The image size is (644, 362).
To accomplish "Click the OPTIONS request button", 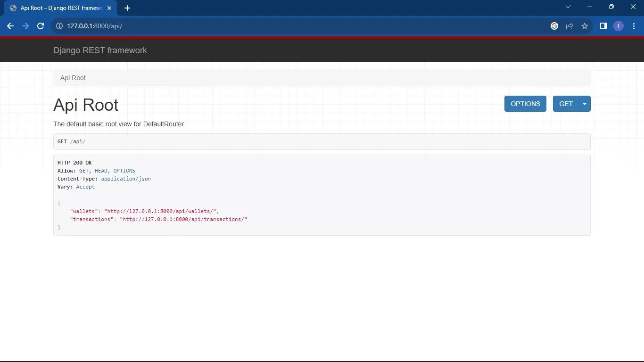I will (525, 104).
